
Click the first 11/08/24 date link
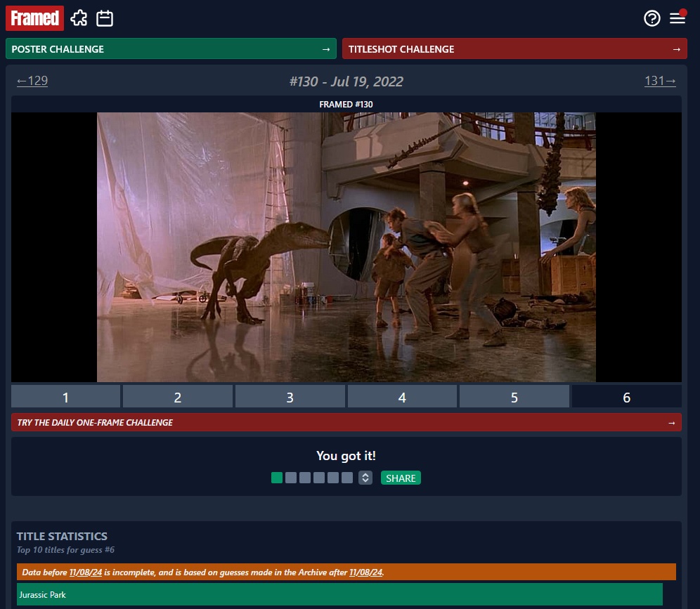tap(86, 572)
